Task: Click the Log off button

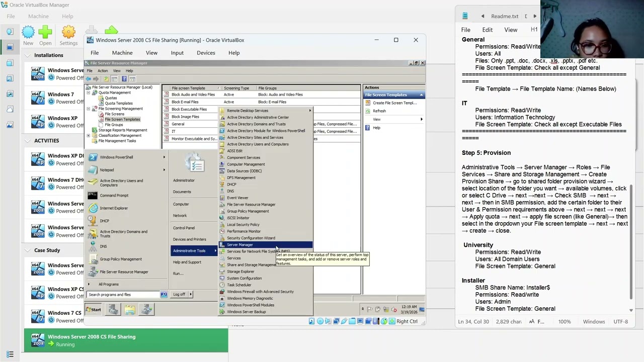Action: coord(179,295)
